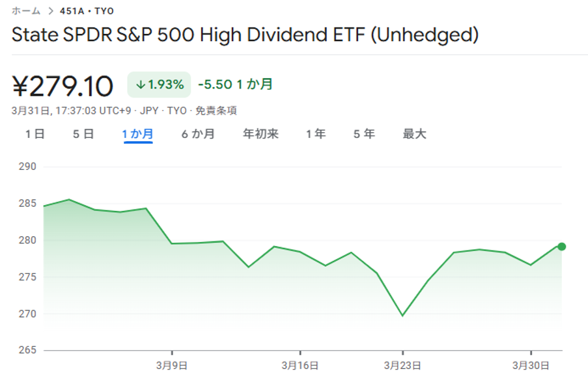
Task: Select the 5日 time range tab
Action: (83, 134)
